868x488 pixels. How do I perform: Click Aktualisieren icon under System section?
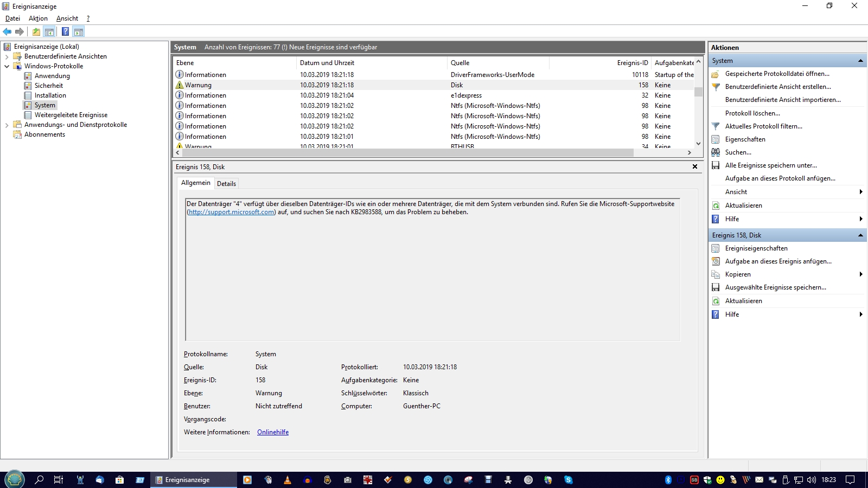pos(716,206)
